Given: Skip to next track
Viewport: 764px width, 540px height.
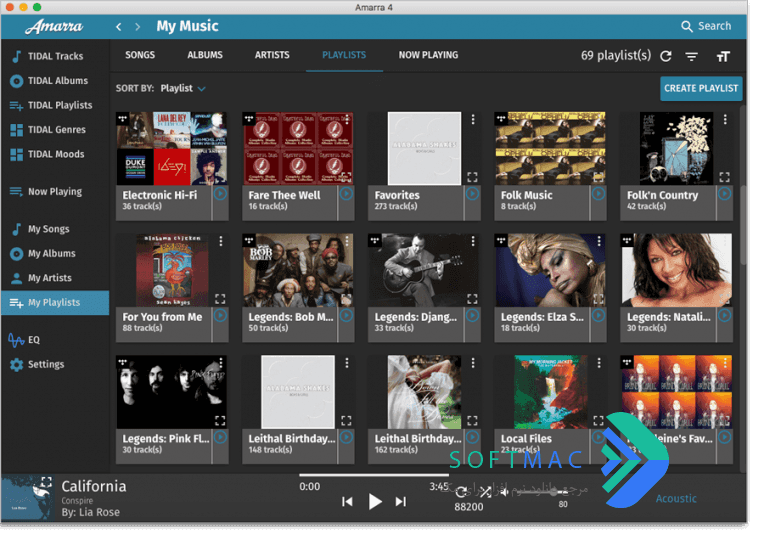Looking at the screenshot, I should click(x=401, y=501).
